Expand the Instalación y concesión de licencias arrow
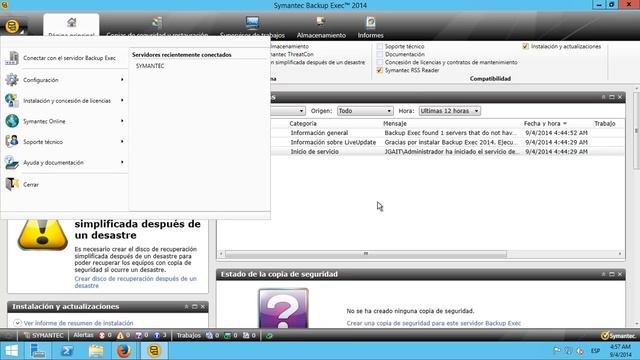Screen dimensions: 640x360 [122, 100]
